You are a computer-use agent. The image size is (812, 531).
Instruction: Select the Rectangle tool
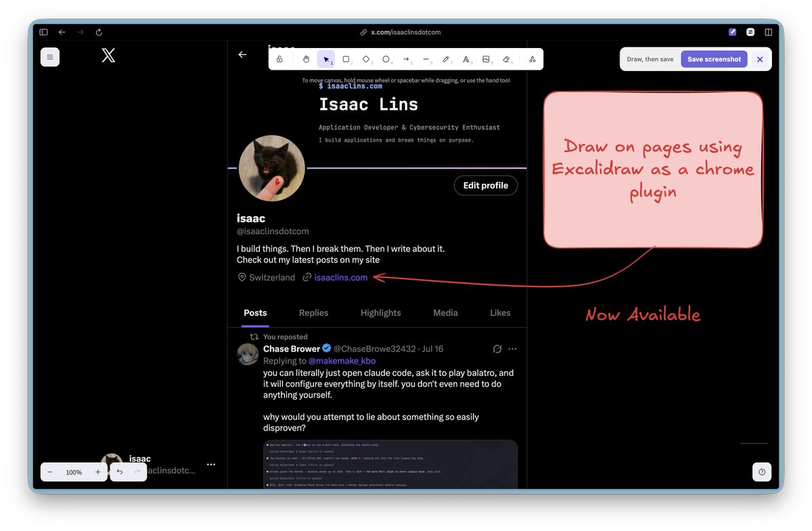click(346, 60)
